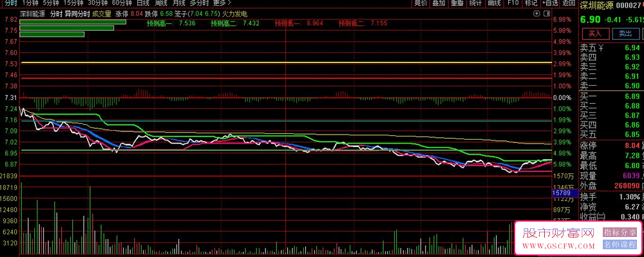Open the 多分时 multi-day view tab

click(x=199, y=3)
